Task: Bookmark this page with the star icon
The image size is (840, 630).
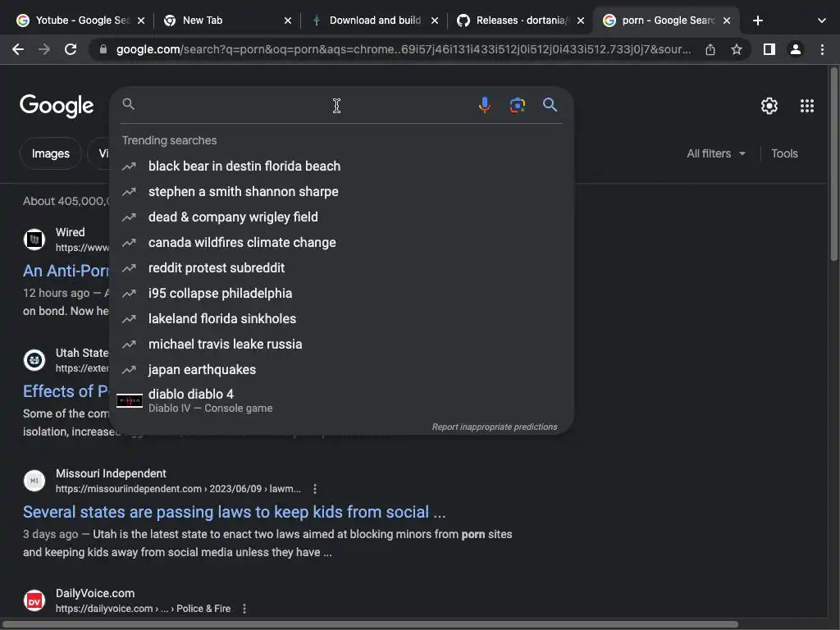Action: (x=737, y=49)
